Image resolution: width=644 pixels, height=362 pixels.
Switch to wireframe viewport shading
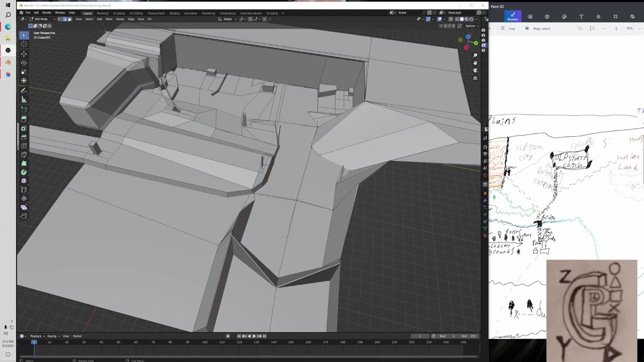[457, 19]
